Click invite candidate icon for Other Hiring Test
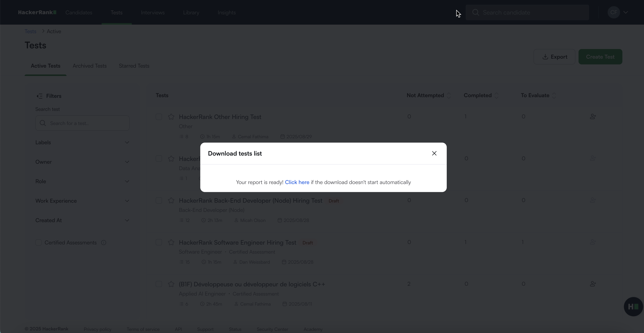Screen dimensions: 644x333 coord(593,117)
